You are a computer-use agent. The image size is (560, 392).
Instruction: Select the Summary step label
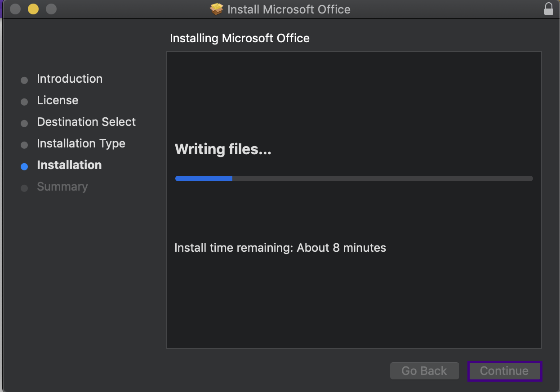tap(62, 187)
